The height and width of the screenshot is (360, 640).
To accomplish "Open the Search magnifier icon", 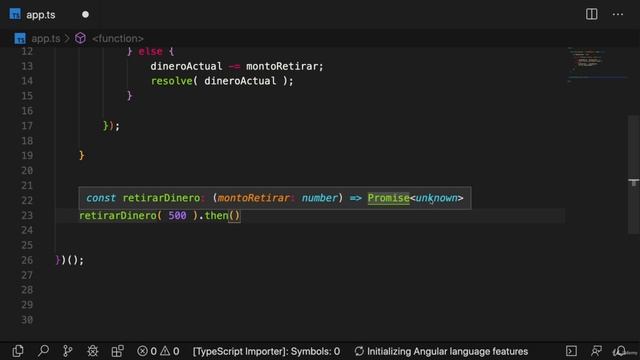I will [x=43, y=351].
